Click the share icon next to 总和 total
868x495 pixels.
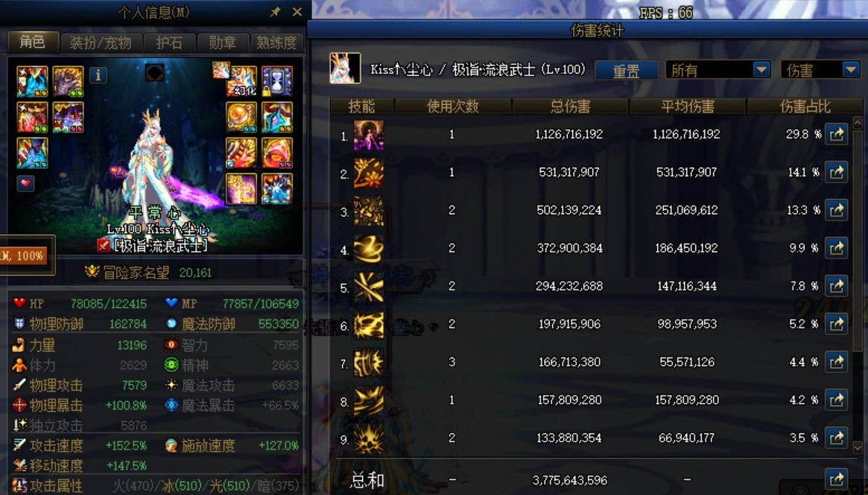[837, 479]
